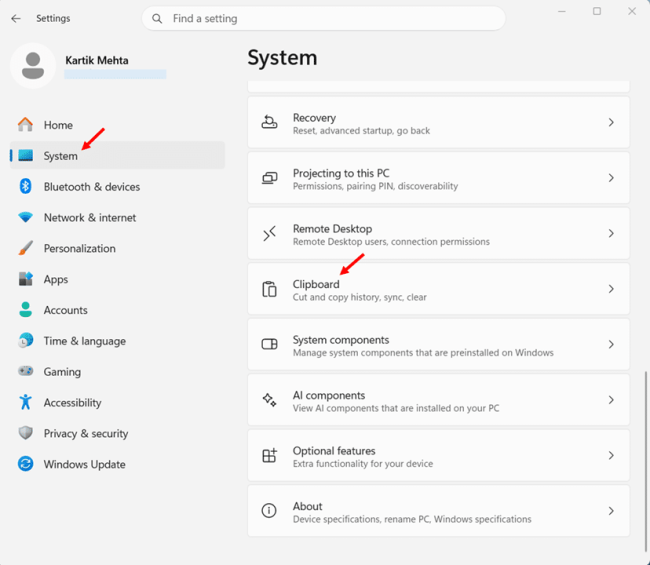Image resolution: width=650 pixels, height=565 pixels.
Task: Click the Network wifi icon
Action: pos(26,217)
